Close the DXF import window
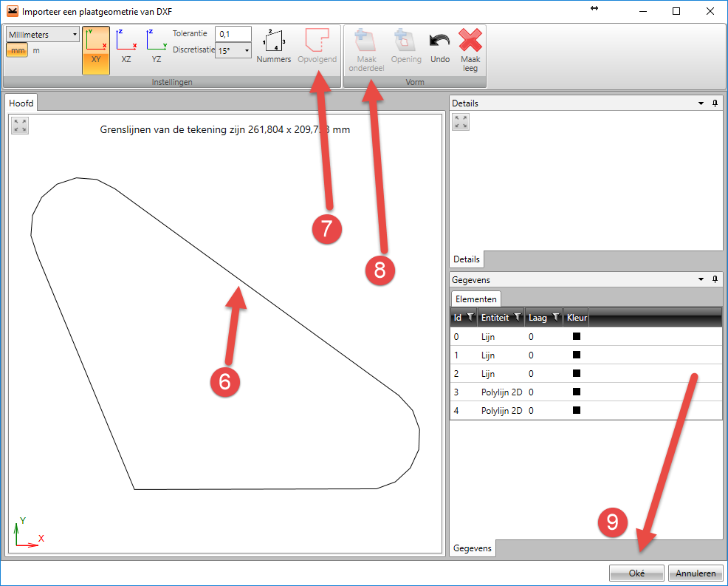 (x=710, y=11)
